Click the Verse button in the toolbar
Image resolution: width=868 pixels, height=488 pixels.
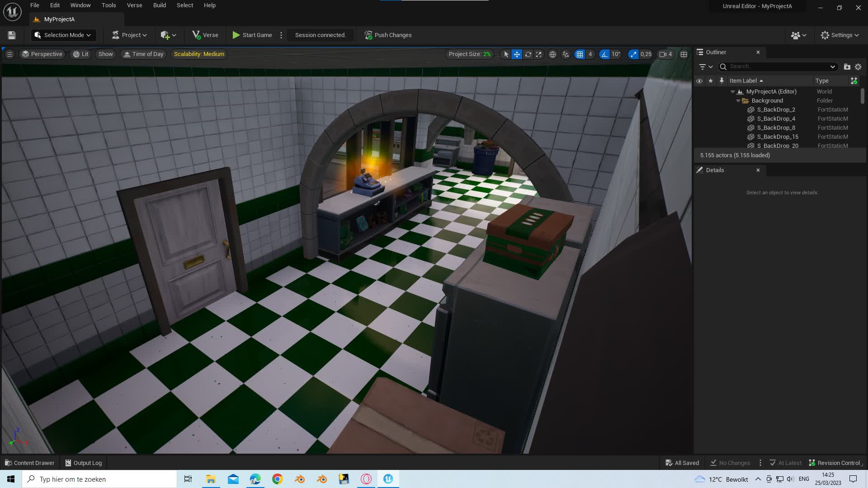205,35
